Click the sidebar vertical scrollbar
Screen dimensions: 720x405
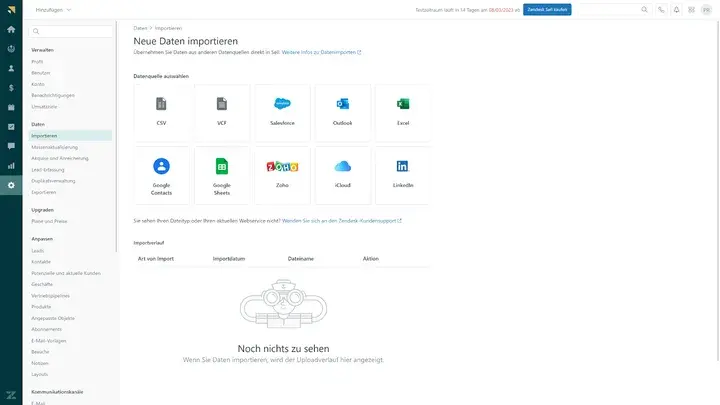tap(116, 138)
